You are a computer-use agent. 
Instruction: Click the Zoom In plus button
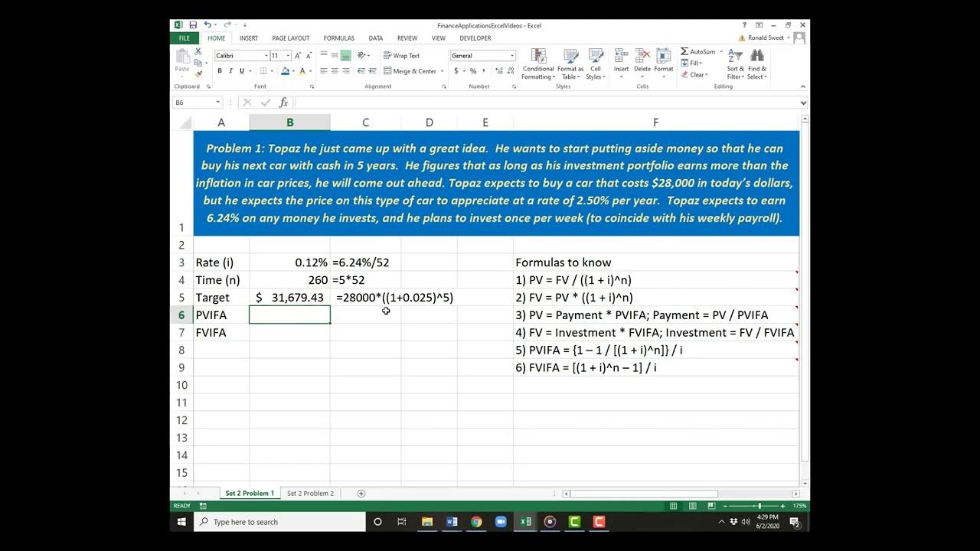click(x=782, y=506)
